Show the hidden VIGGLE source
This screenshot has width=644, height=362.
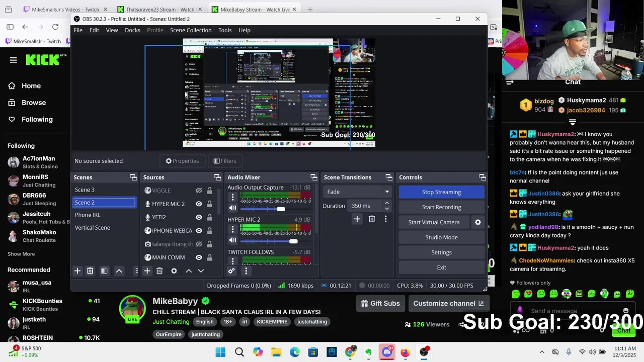point(199,191)
